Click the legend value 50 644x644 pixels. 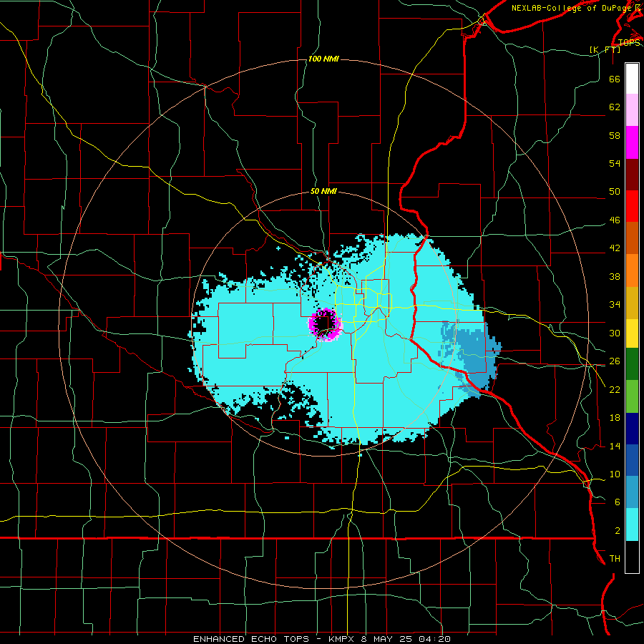point(615,191)
